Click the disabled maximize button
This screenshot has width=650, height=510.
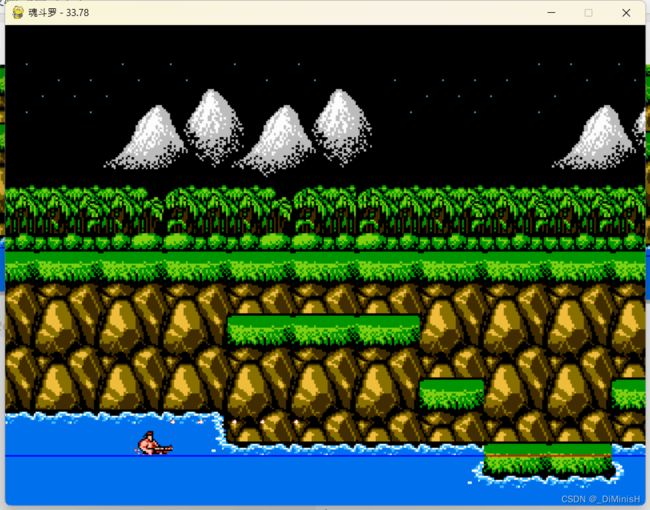pyautogui.click(x=588, y=13)
